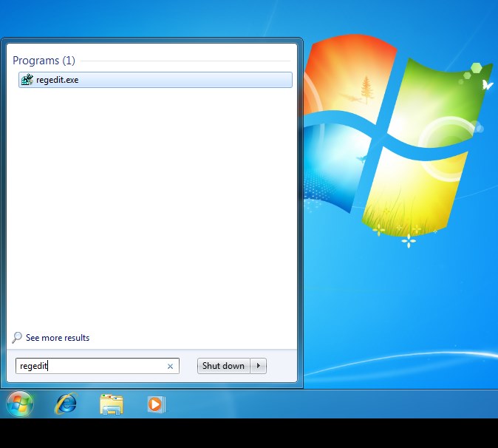Open Windows Media Player from the taskbar

pyautogui.click(x=156, y=404)
